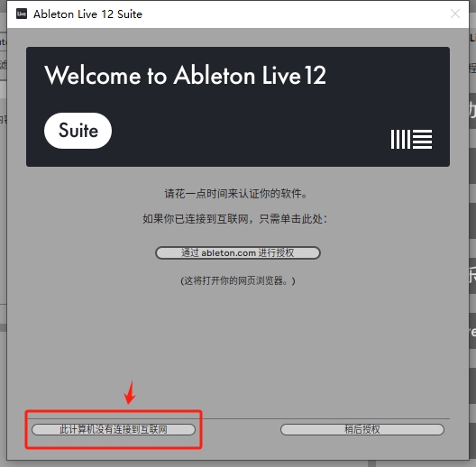The height and width of the screenshot is (467, 476).
Task: Click the red arrow annotation
Action: [130, 392]
